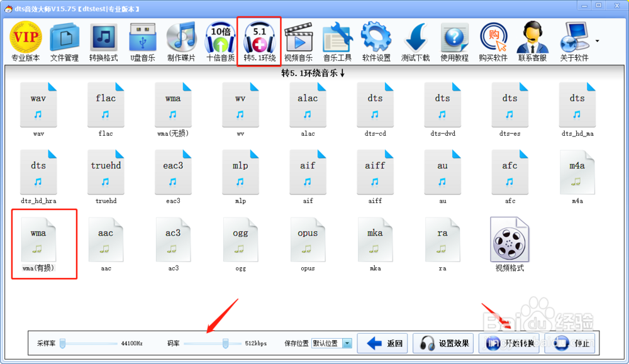Select the m4a format icon
629x364 pixels.
coord(577,177)
